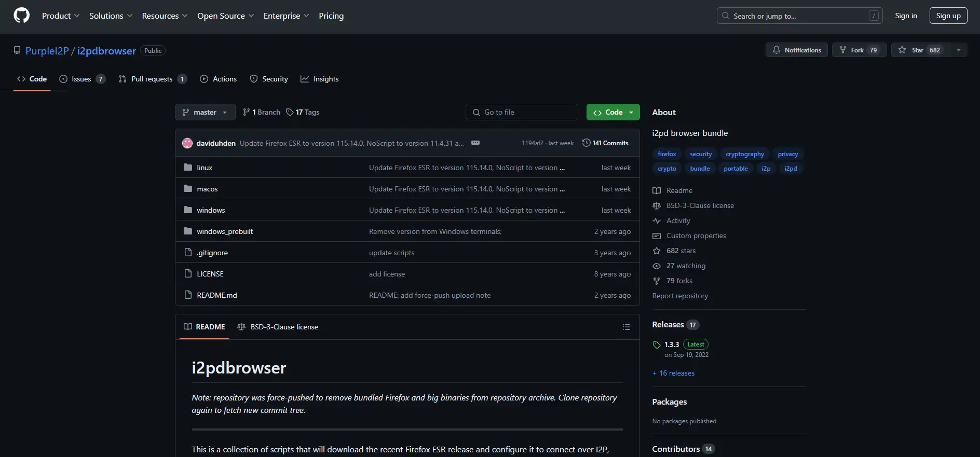Open the macos folder icon
The width and height of the screenshot is (980, 457).
click(188, 188)
